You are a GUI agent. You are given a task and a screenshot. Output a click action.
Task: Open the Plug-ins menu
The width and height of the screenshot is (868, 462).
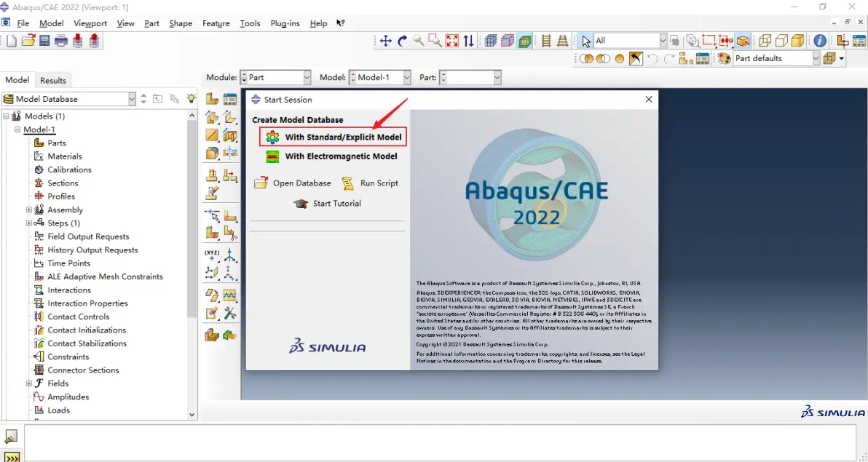[285, 23]
